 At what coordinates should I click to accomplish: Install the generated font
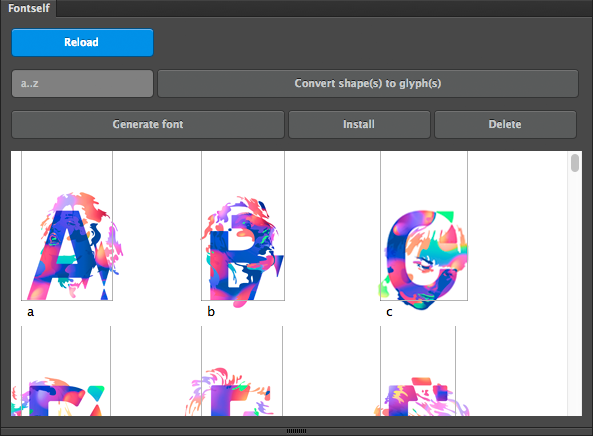point(359,124)
